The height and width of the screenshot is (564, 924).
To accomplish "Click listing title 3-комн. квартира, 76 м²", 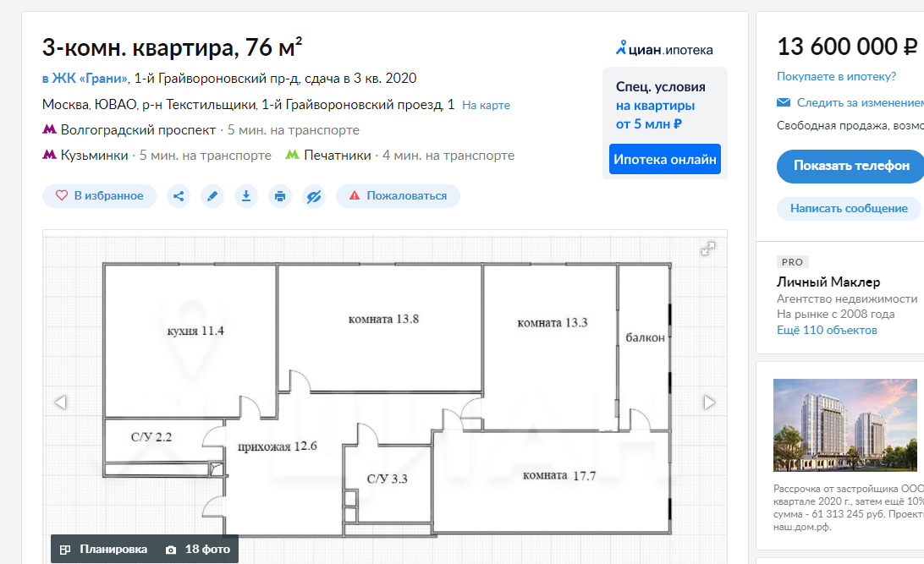I will tap(172, 47).
